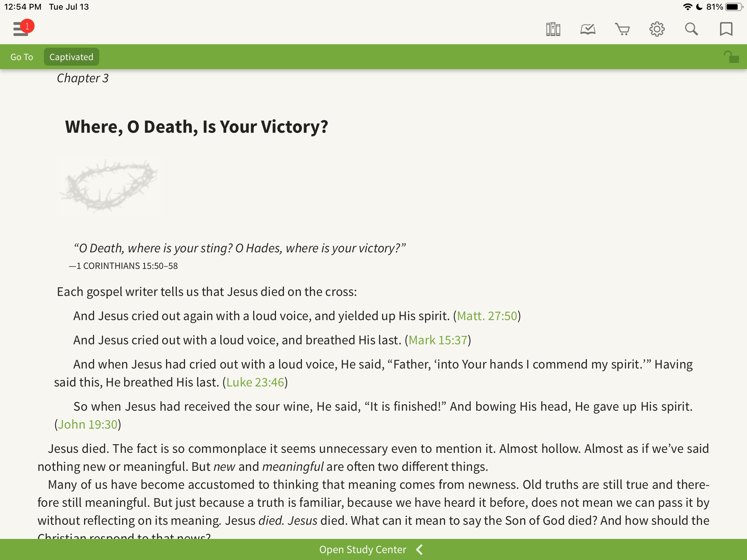Open the Mark 15:37 reference
The image size is (747, 560).
click(x=438, y=340)
